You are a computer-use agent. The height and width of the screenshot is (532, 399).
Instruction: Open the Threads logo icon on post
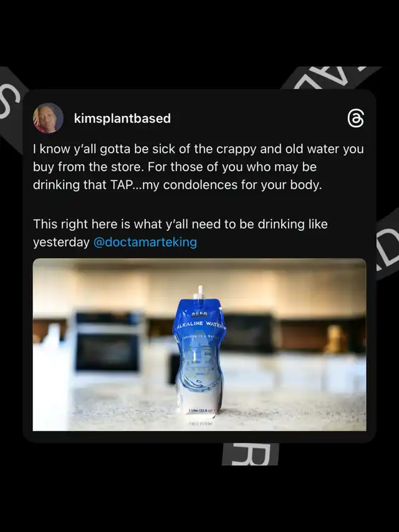355,118
